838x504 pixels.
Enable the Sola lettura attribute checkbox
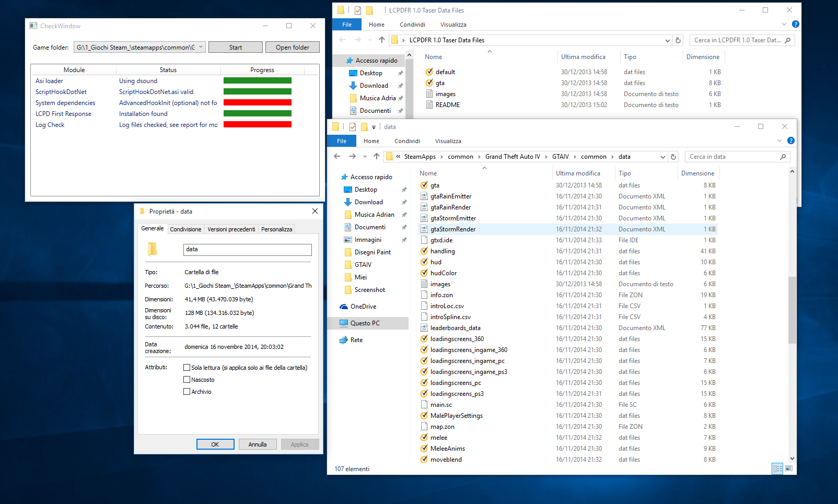pos(187,368)
